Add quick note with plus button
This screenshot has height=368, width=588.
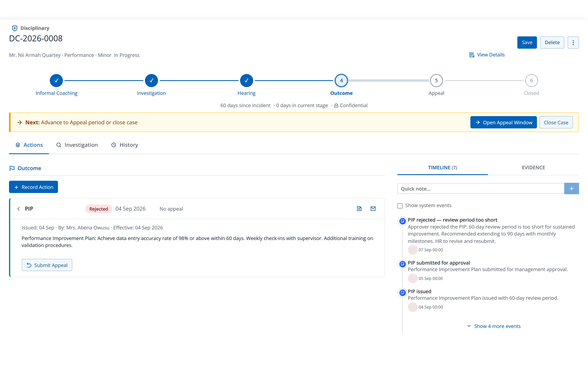571,189
